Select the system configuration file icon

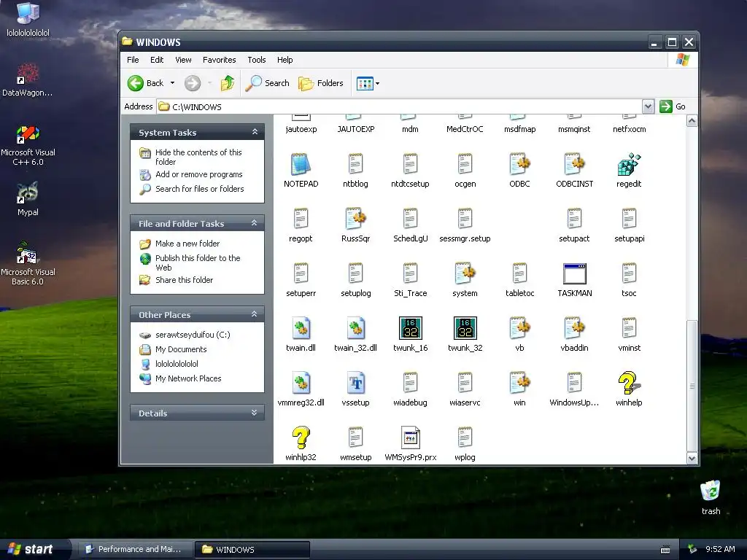[465, 274]
